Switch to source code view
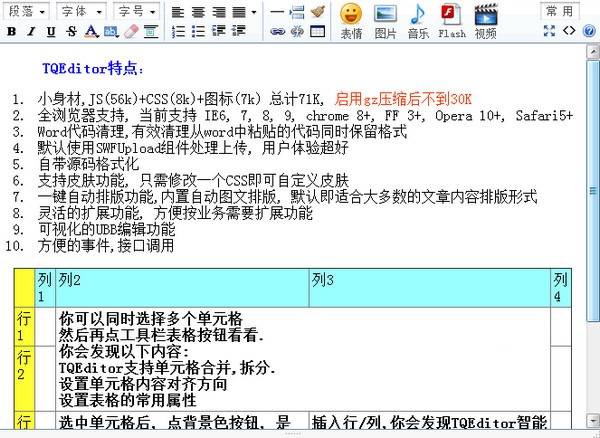The width and height of the screenshot is (600, 438). coord(569,31)
